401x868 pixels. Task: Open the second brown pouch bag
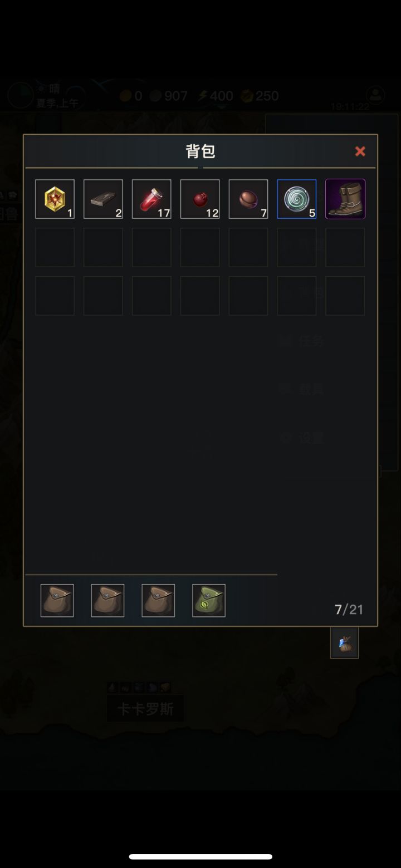[107, 600]
